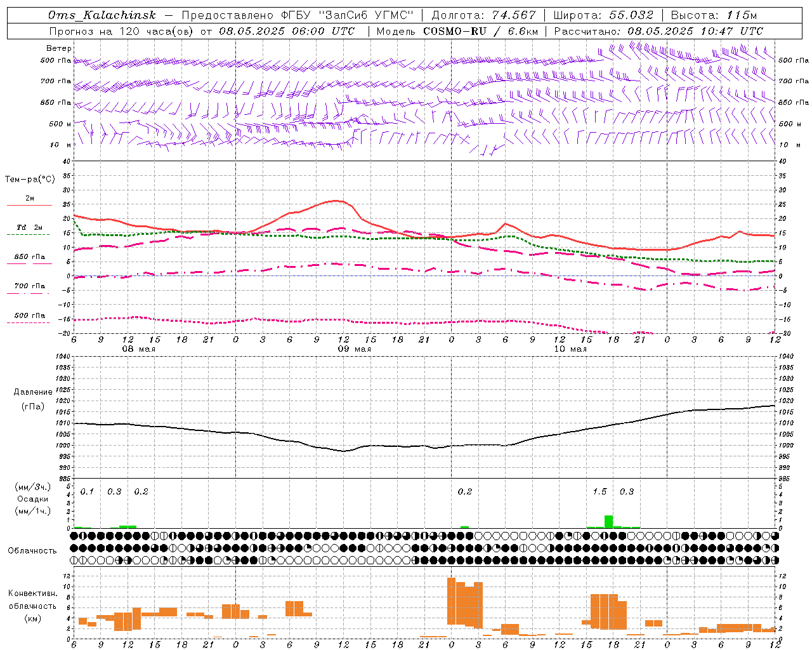The width and height of the screenshot is (812, 650).
Task: Click the (мм/3ч.) precipitation unit label
Action: click(x=33, y=487)
